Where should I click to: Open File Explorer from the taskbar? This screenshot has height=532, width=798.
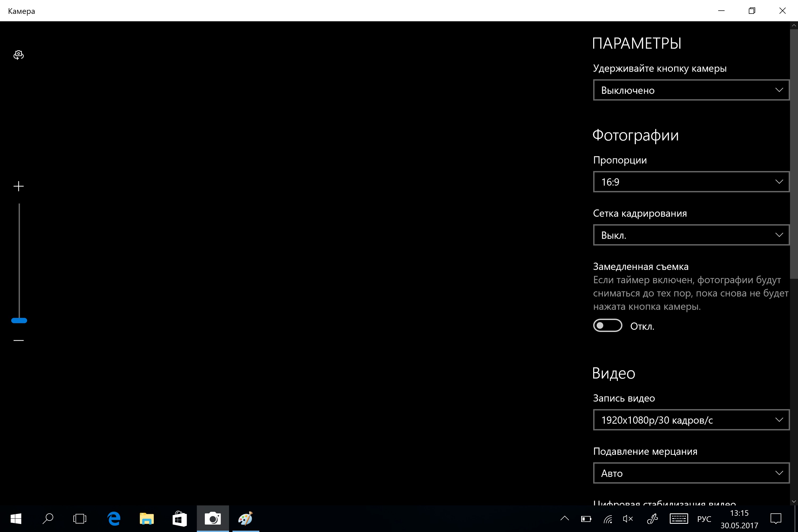pos(147,518)
